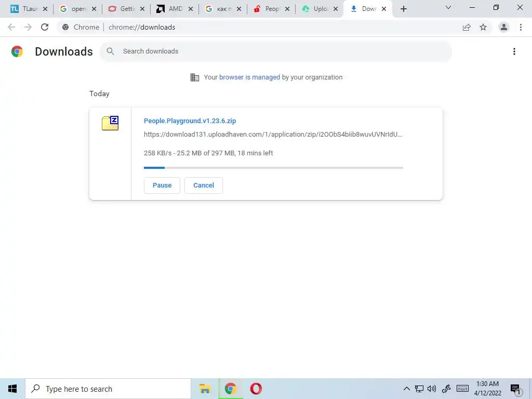Open a new browser tab
Screen dimensions: 532x399
click(403, 9)
